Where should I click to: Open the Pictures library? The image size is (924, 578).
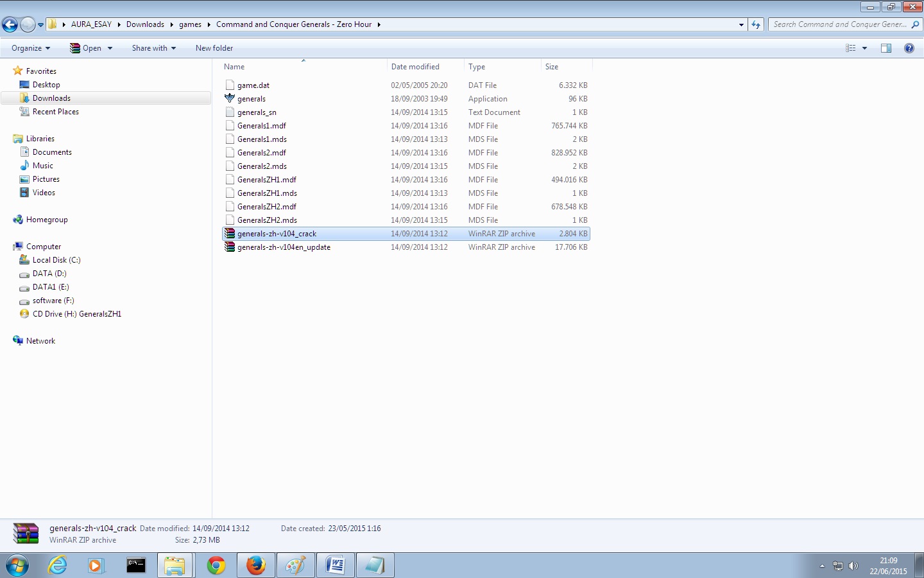pyautogui.click(x=46, y=179)
